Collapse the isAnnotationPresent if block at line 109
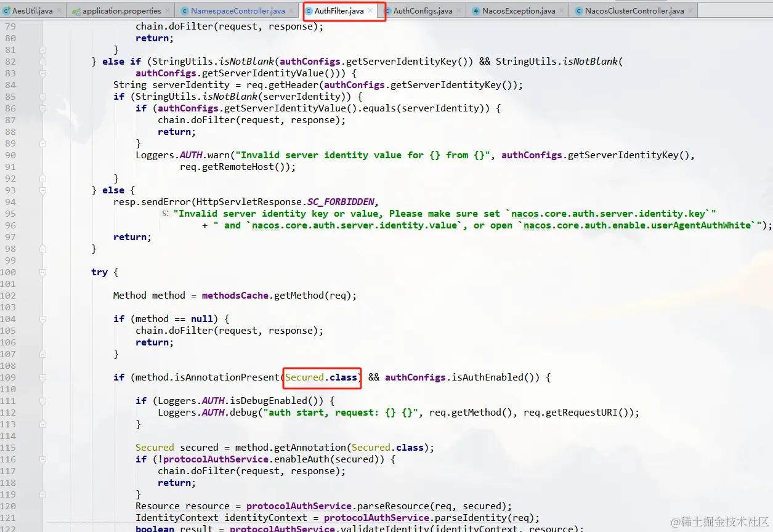Image resolution: width=773 pixels, height=532 pixels. (42, 377)
